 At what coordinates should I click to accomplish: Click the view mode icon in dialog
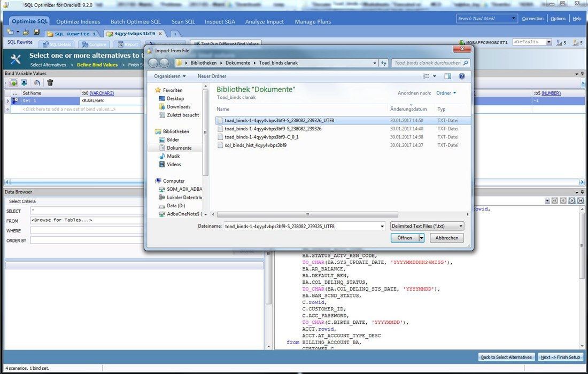click(x=426, y=76)
